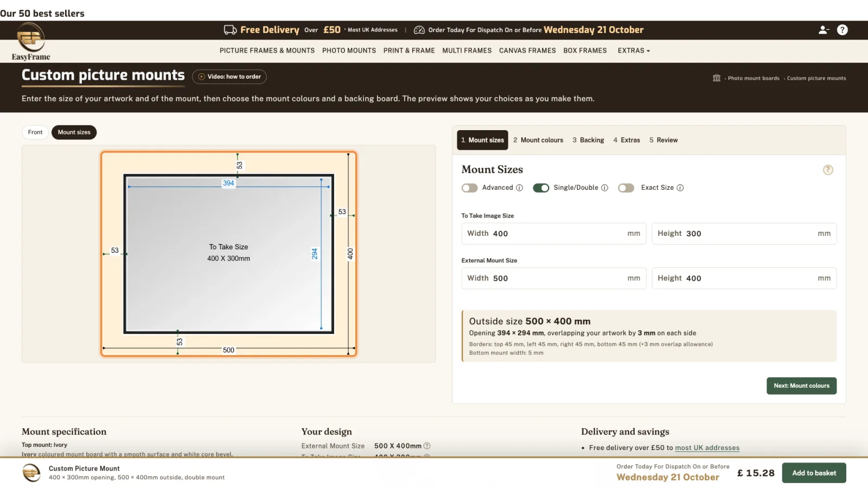
Task: Turn off Single/Double toggle
Action: pyautogui.click(x=541, y=188)
